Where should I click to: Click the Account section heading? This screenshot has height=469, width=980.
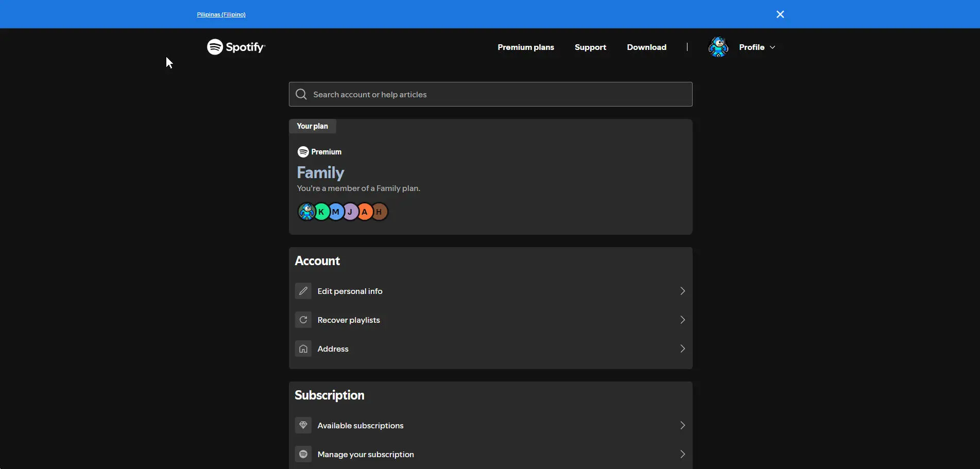pyautogui.click(x=317, y=261)
